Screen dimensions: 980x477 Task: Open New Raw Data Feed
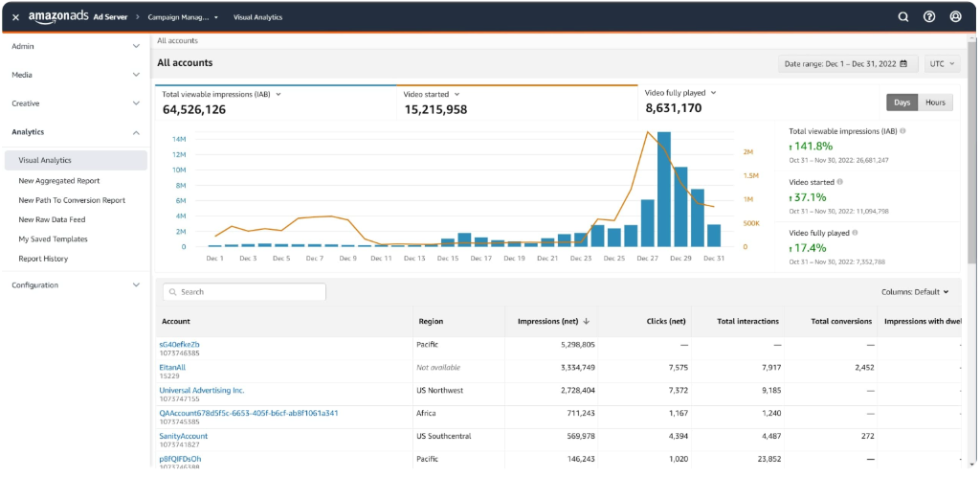52,219
